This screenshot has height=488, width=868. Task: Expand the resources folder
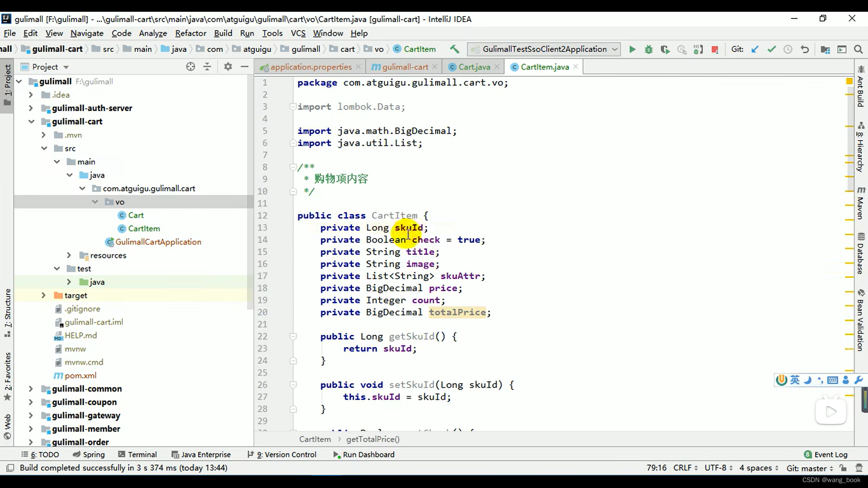(x=69, y=255)
